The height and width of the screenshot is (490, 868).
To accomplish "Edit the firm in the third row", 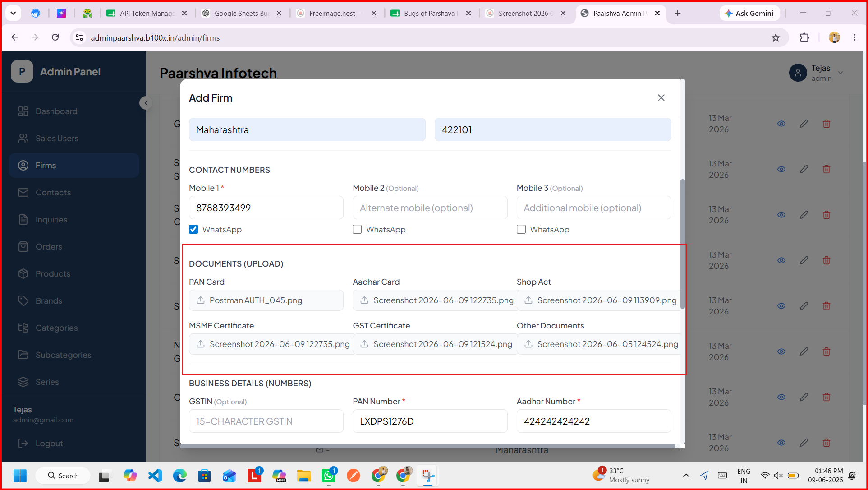I will (x=804, y=215).
